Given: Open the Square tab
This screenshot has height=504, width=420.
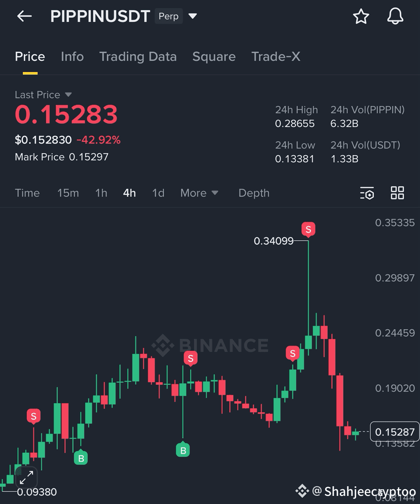Looking at the screenshot, I should [214, 57].
